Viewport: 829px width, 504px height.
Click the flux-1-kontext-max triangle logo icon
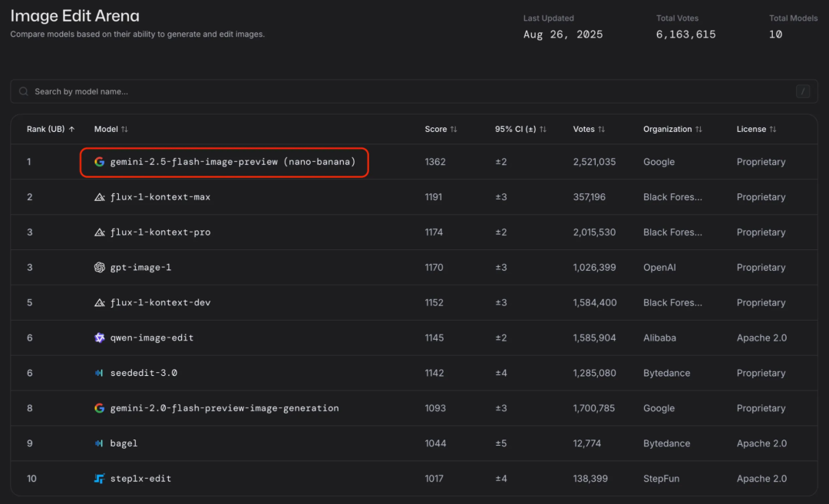99,197
